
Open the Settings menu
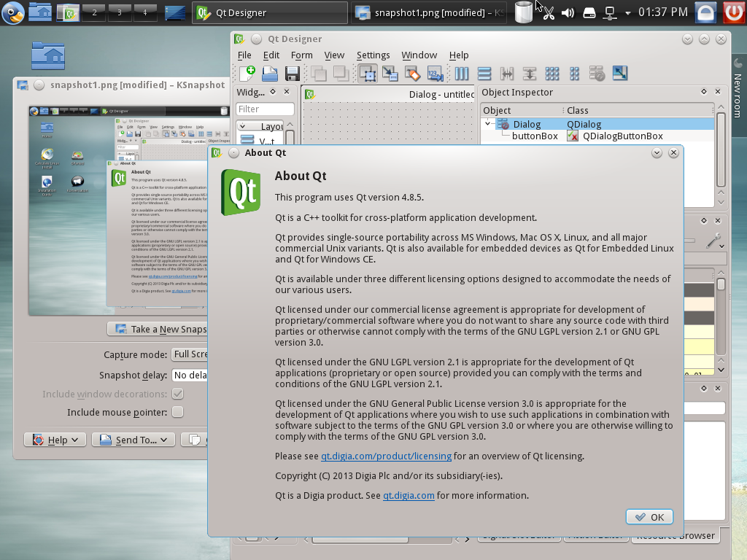tap(373, 55)
